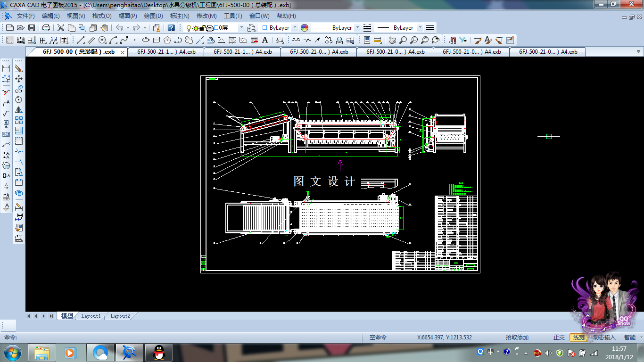The width and height of the screenshot is (644, 362).
Task: Toggle 正交 orthogonal mode in status bar
Action: [x=559, y=337]
